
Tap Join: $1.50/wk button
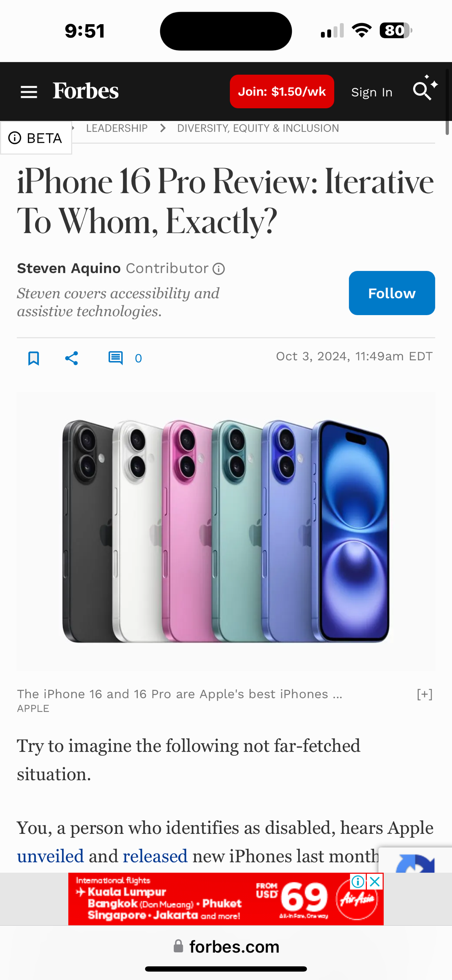click(x=282, y=92)
